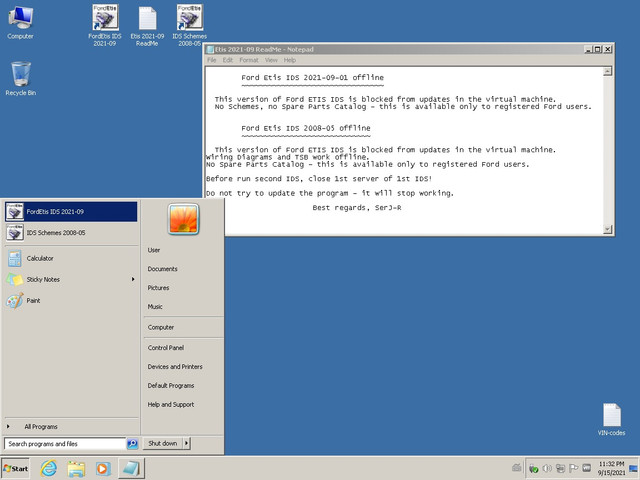Click the Shut down button
The width and height of the screenshot is (640, 480).
point(163,443)
